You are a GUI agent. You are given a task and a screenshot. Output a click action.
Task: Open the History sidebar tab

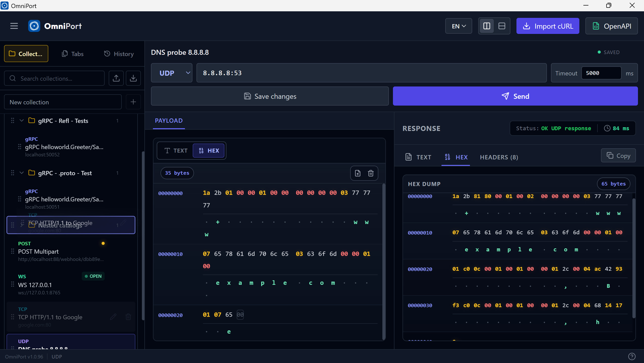[119, 54]
